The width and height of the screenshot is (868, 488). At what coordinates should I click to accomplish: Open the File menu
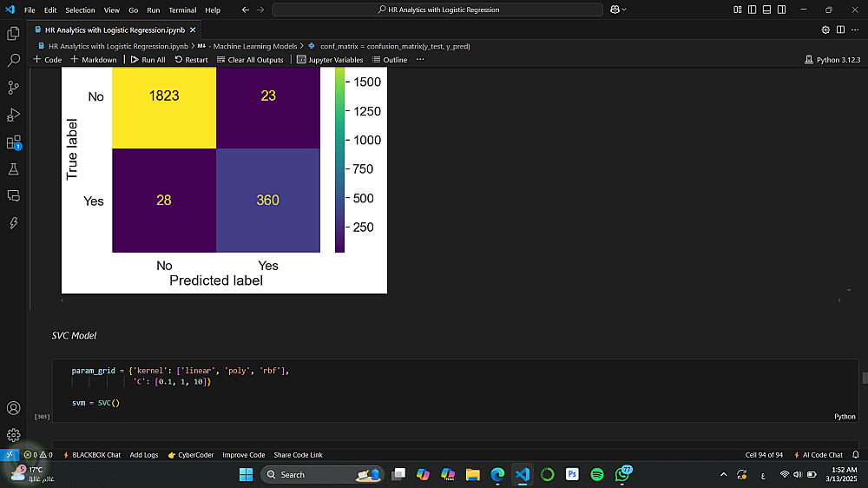30,10
